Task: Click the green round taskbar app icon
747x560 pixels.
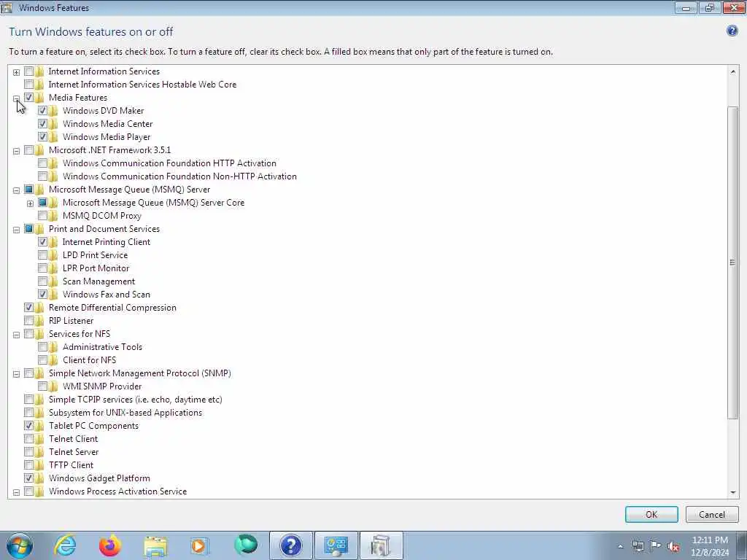Action: (245, 545)
